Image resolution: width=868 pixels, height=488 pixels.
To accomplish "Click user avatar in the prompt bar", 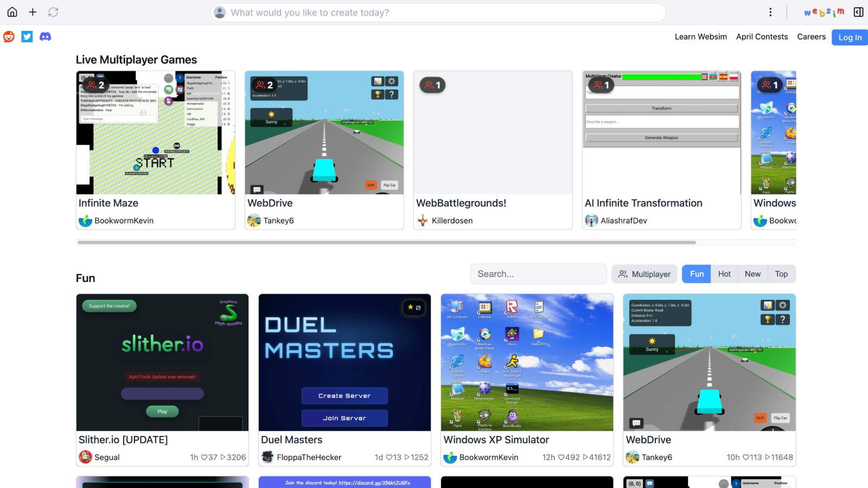I will (220, 12).
